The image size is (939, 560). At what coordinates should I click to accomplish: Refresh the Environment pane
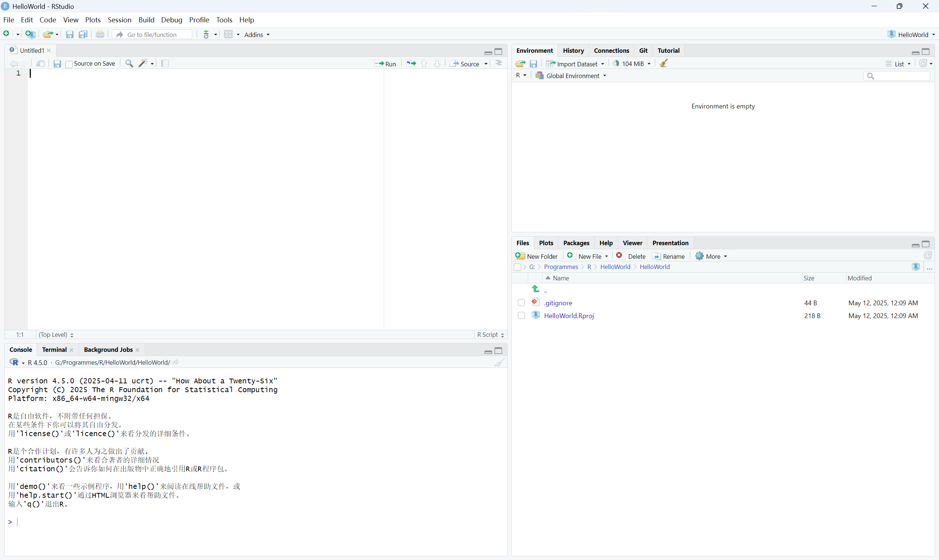point(923,63)
